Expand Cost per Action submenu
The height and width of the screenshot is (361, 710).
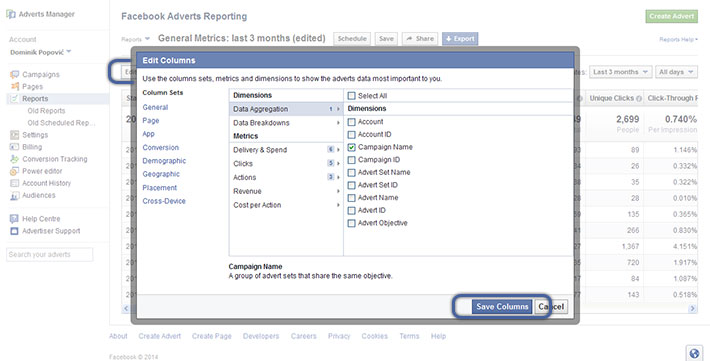[x=286, y=205]
